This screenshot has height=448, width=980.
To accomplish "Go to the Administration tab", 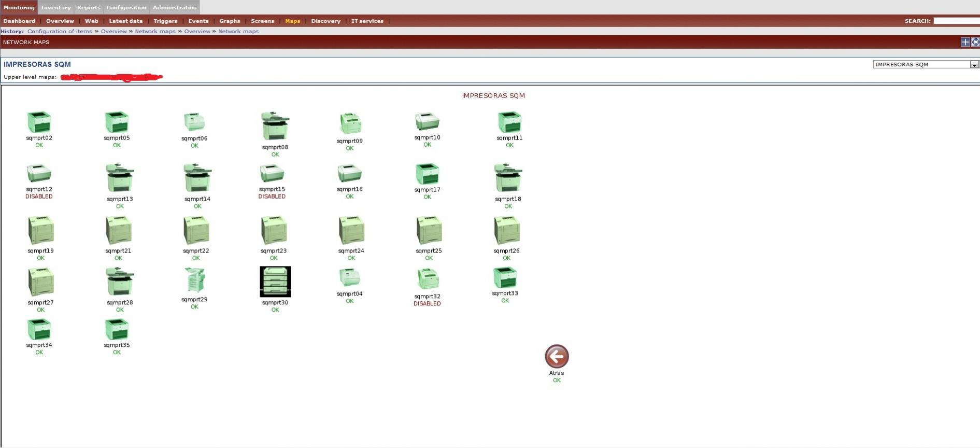I will (175, 7).
